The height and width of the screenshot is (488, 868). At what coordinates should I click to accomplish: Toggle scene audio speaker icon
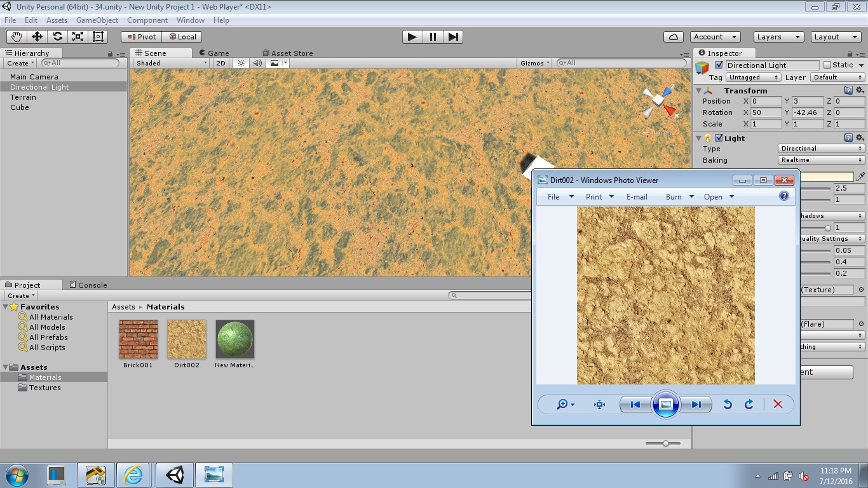coord(257,63)
